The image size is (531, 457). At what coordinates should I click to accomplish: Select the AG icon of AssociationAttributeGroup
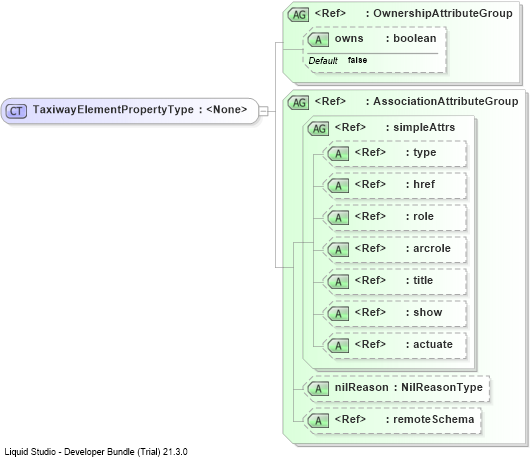tap(298, 102)
